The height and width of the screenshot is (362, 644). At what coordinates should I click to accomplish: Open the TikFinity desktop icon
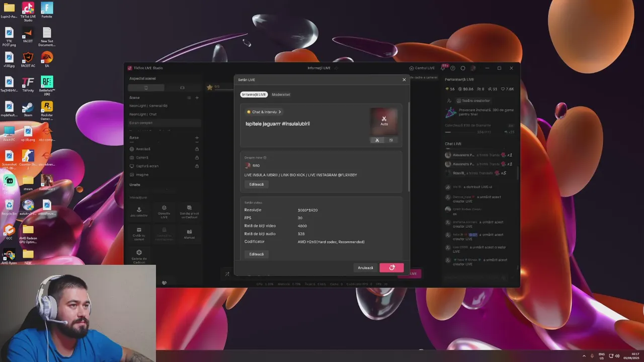pos(28,84)
